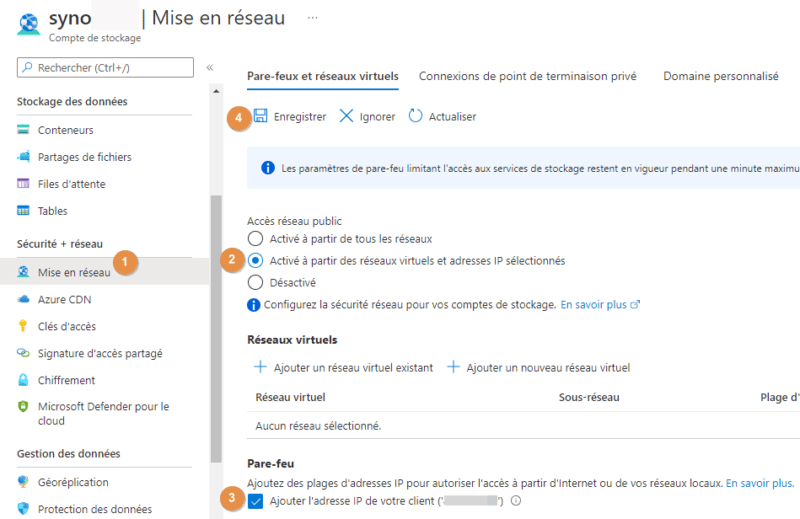800x519 pixels.
Task: Click the Files d'attente icon
Action: [x=23, y=184]
